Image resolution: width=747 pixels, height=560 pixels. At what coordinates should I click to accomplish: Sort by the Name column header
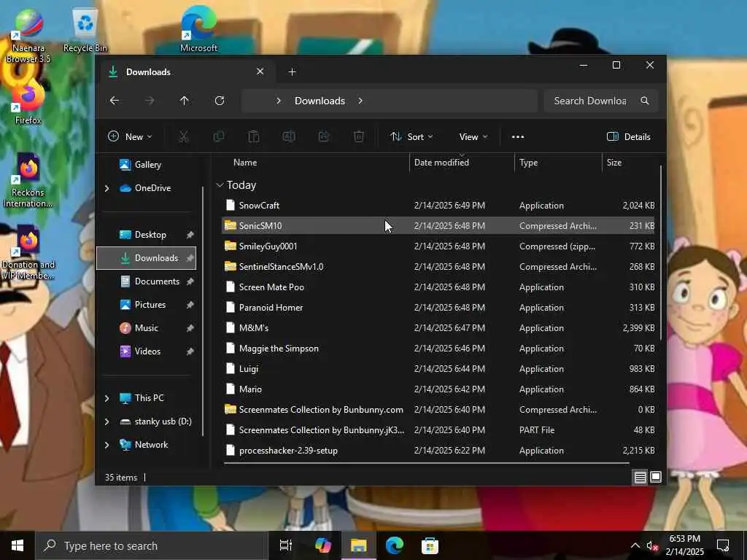245,163
